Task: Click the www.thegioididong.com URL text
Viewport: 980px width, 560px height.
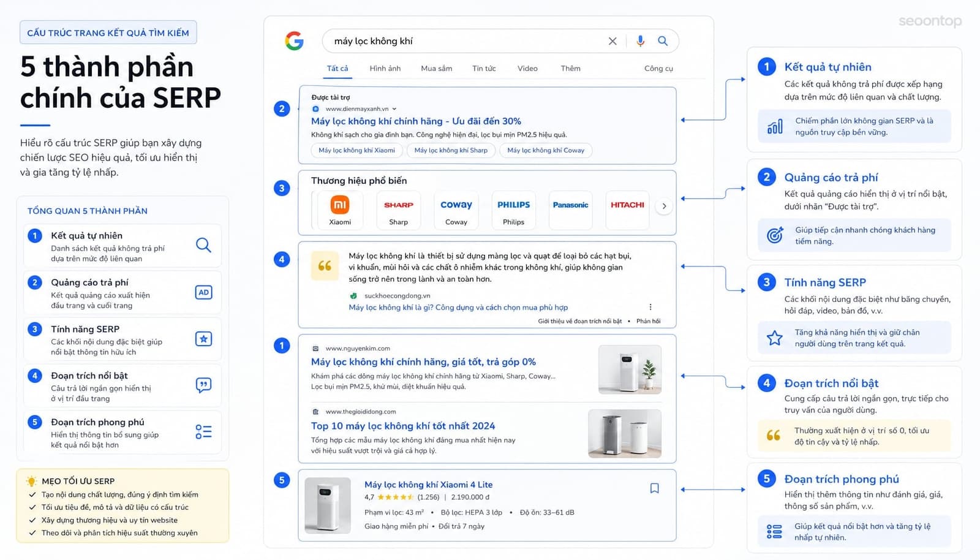Action: pyautogui.click(x=361, y=412)
